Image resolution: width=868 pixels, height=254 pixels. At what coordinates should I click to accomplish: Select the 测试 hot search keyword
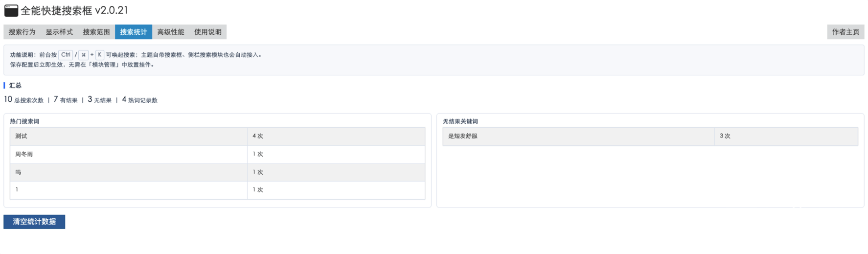129,137
